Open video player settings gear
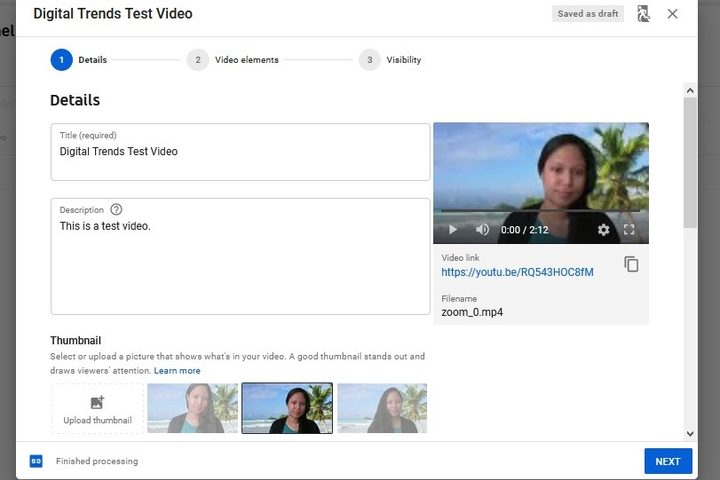The height and width of the screenshot is (480, 720). [603, 229]
